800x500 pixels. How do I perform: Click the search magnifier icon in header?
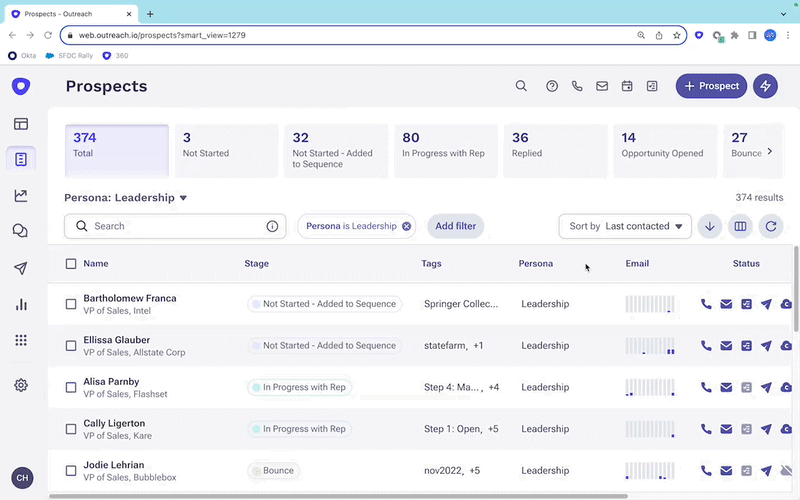(521, 86)
